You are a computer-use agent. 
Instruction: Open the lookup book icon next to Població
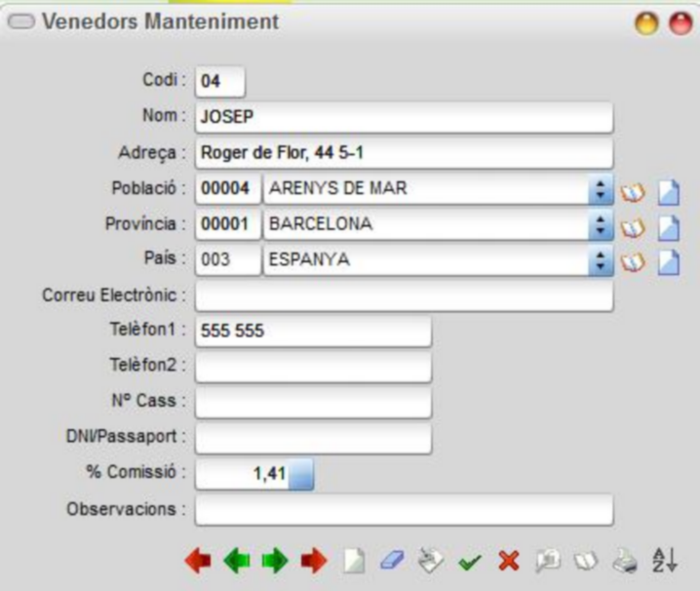[633, 193]
